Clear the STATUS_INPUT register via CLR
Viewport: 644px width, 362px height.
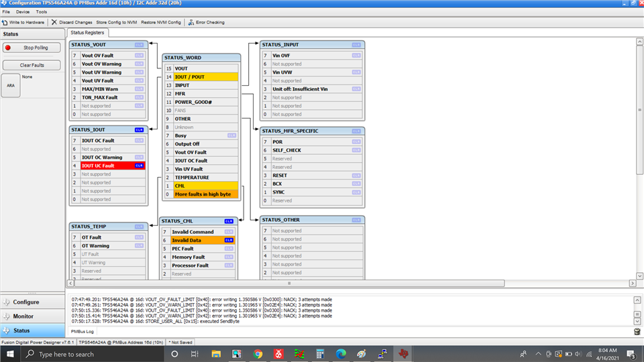click(356, 45)
